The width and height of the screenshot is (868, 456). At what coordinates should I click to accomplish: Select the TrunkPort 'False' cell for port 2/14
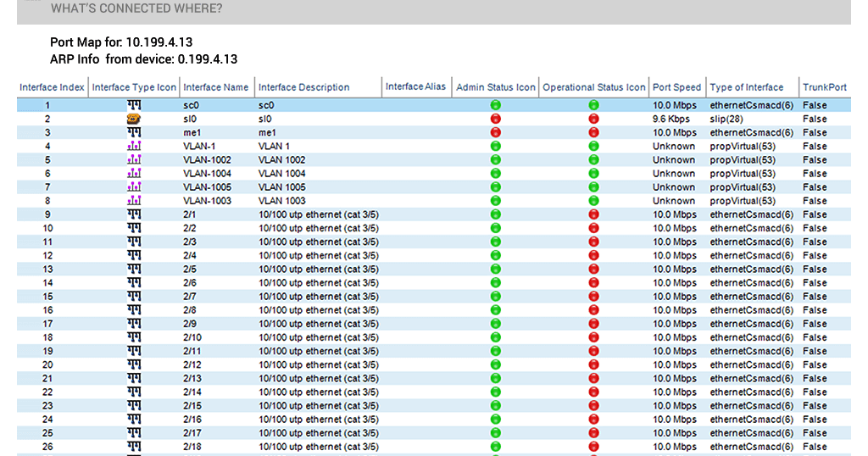[x=815, y=392]
